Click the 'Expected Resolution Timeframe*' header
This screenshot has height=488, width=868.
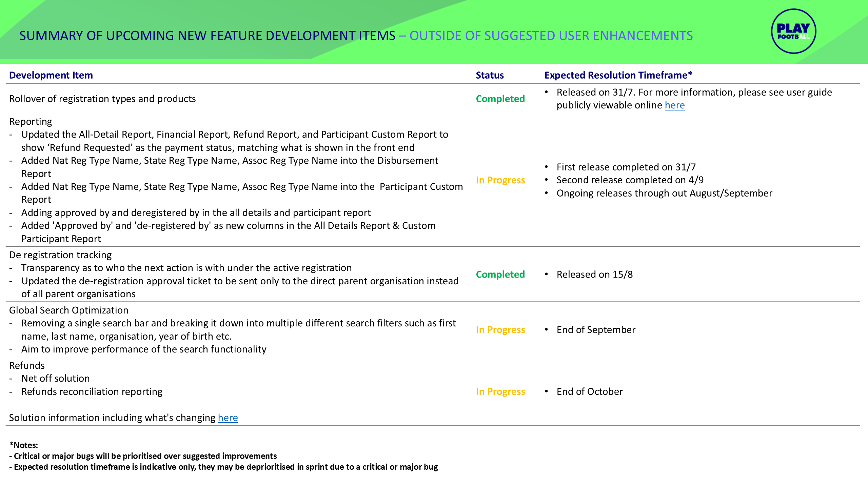coord(618,75)
